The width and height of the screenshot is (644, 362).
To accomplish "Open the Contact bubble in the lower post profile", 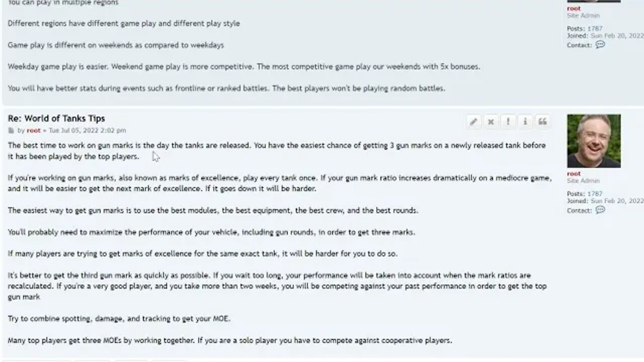I will [600, 210].
